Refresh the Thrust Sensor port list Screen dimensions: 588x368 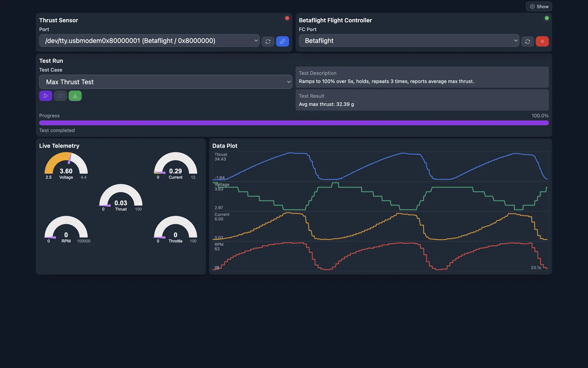click(x=268, y=42)
